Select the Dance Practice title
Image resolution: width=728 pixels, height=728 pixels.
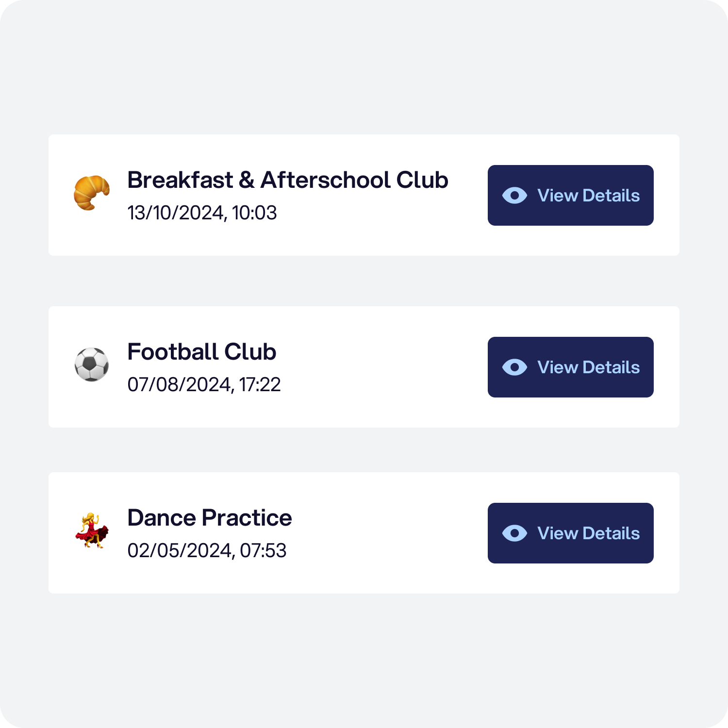(210, 518)
